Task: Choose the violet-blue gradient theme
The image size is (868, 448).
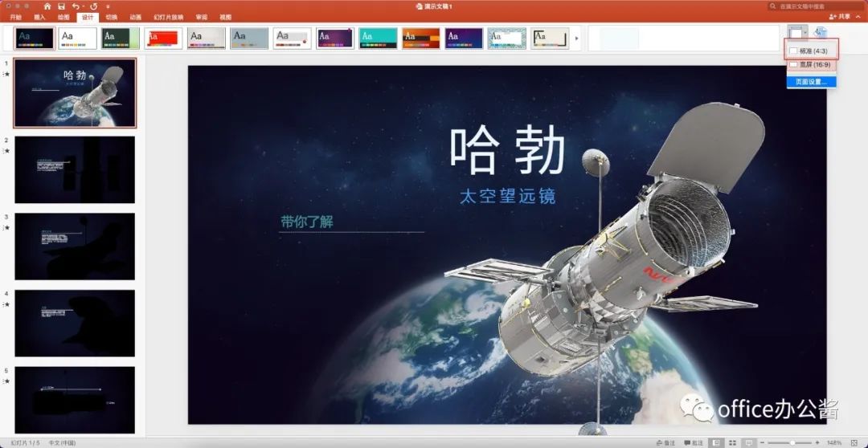Action: tap(464, 39)
